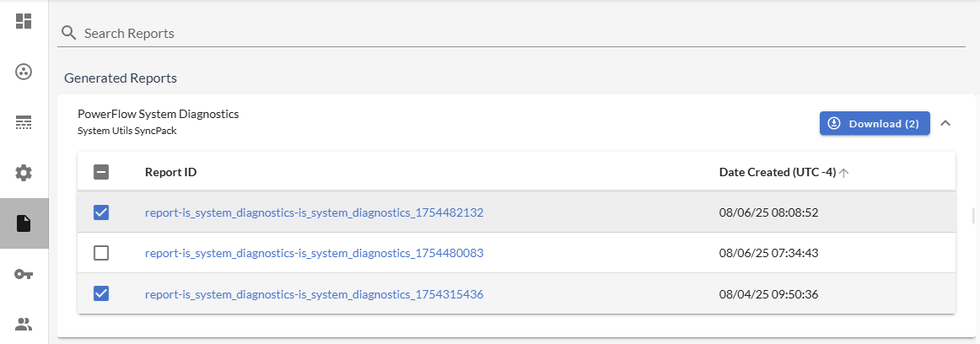Select the Reports document icon in sidebar
The height and width of the screenshot is (344, 980).
tap(24, 223)
